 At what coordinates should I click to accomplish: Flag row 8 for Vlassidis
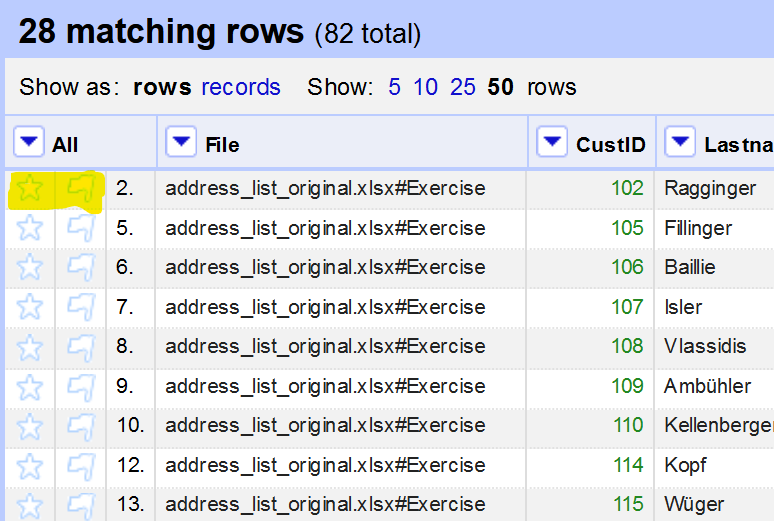(81, 346)
